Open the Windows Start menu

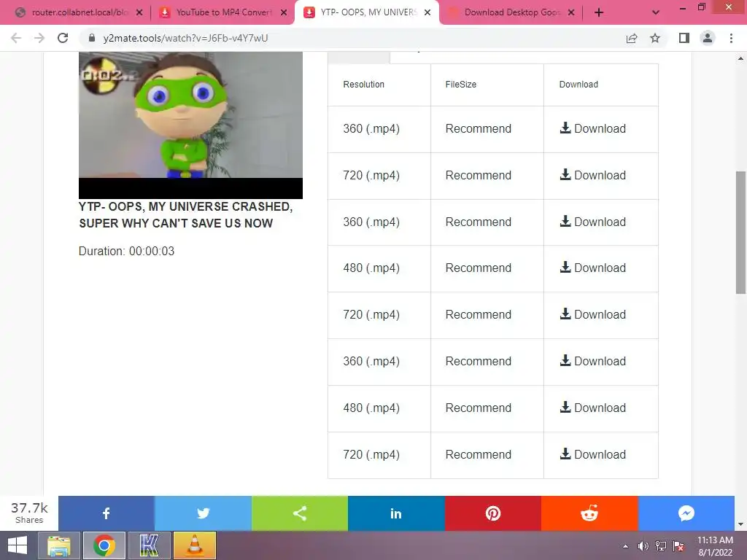pos(18,545)
